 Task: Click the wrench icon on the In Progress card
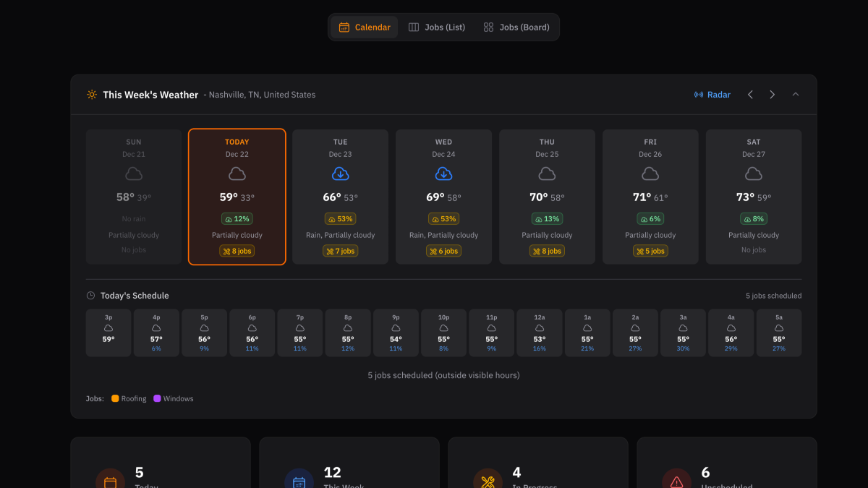pyautogui.click(x=489, y=478)
